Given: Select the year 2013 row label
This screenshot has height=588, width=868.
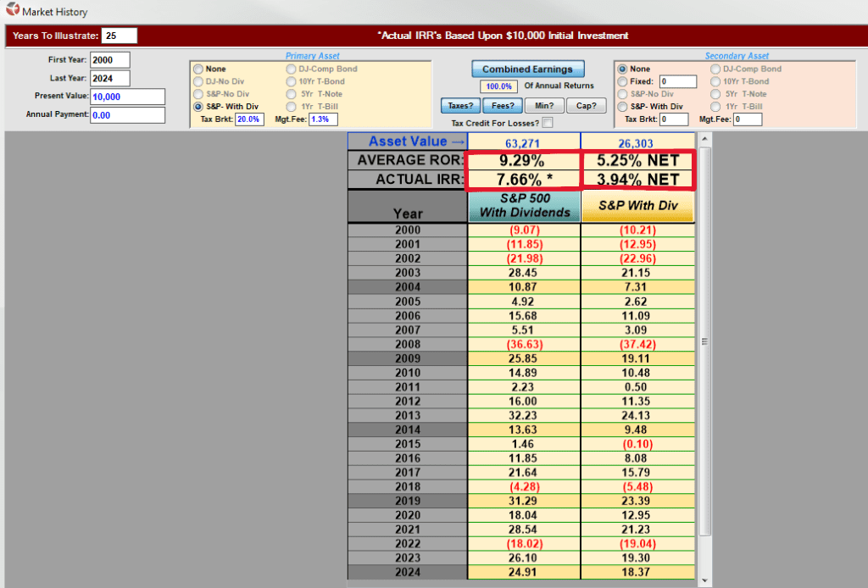Looking at the screenshot, I should 408,415.
